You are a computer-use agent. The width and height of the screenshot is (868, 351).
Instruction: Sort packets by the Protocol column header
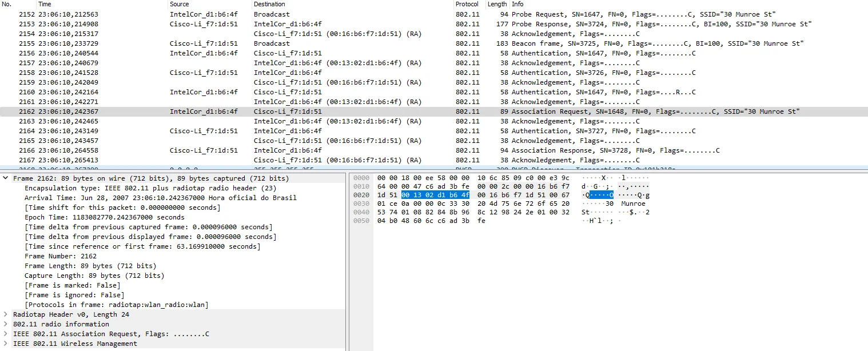coord(467,4)
